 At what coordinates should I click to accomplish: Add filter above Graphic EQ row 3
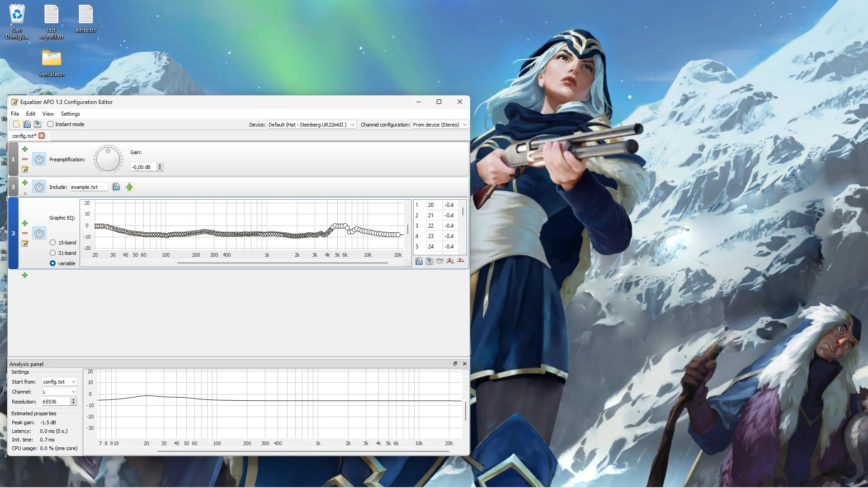pos(25,223)
